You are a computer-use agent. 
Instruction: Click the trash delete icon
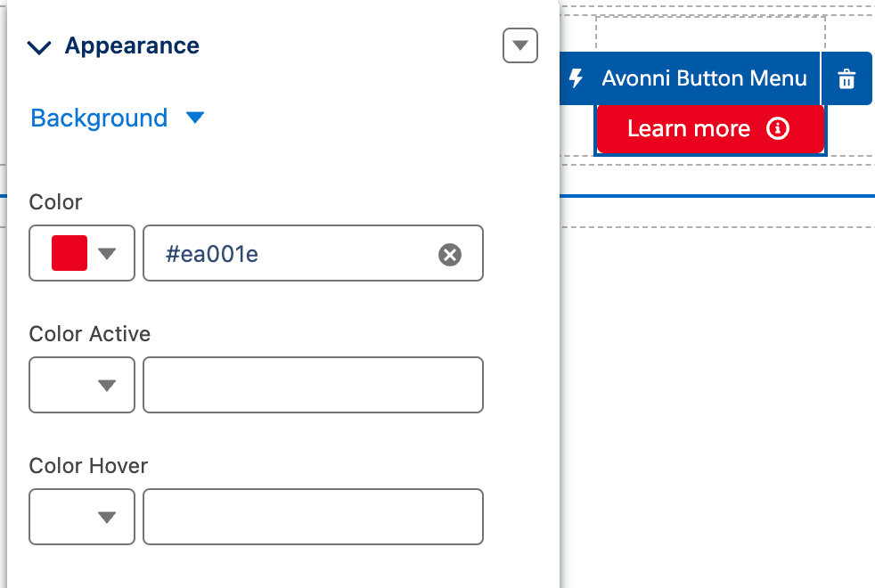coord(846,79)
